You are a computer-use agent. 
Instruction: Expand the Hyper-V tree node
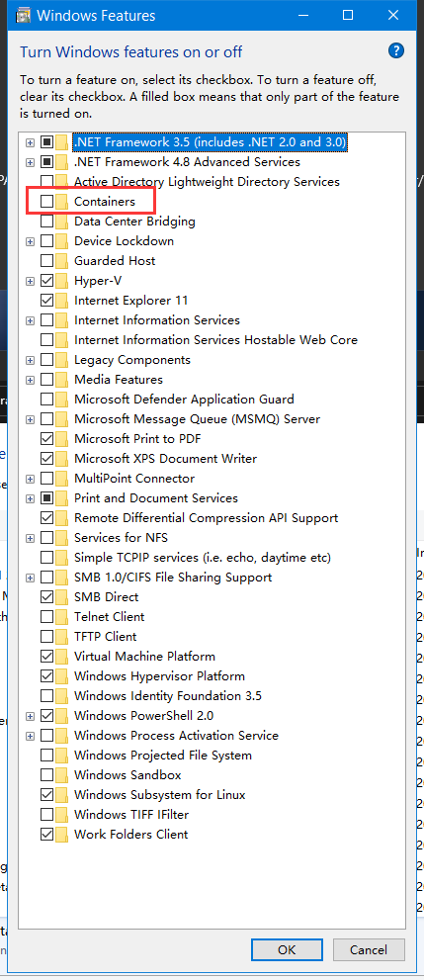click(x=30, y=281)
